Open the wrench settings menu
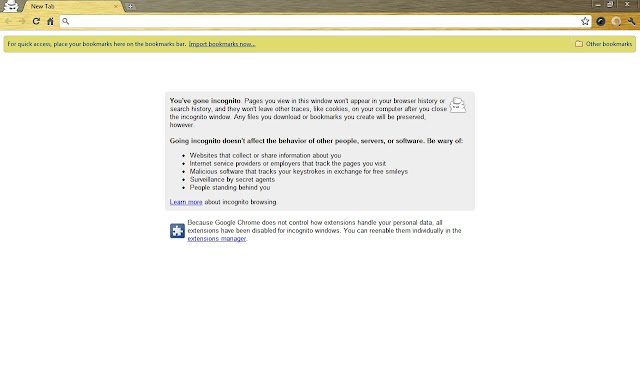The width and height of the screenshot is (640, 380). coord(631,21)
